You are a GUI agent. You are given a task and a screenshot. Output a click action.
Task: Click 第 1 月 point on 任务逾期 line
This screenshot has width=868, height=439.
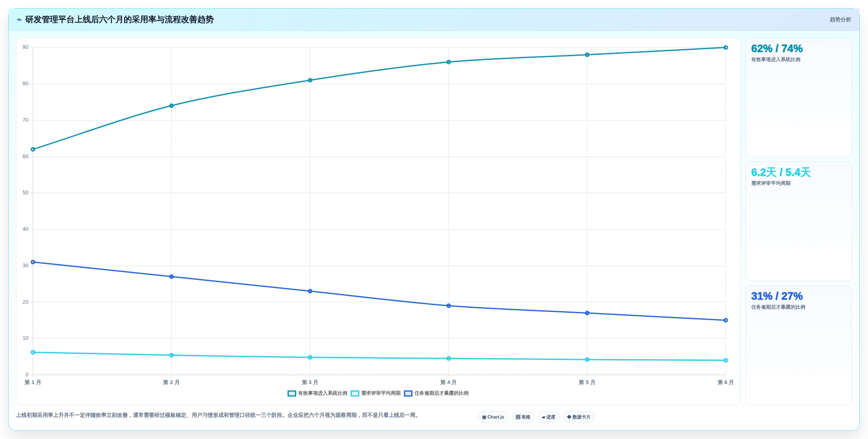(x=33, y=262)
